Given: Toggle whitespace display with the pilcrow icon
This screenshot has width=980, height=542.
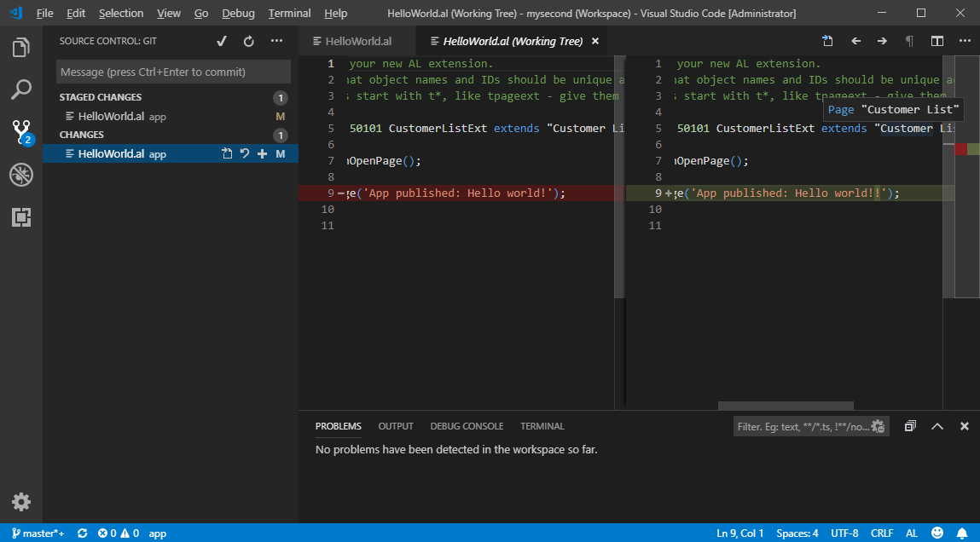Looking at the screenshot, I should pyautogui.click(x=909, y=41).
